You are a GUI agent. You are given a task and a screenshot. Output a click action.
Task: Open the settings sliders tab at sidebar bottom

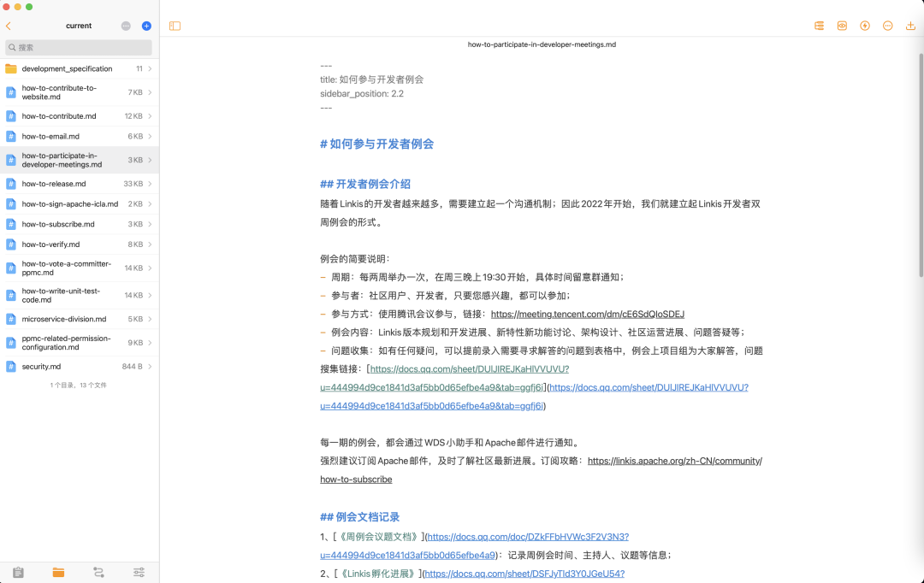click(x=139, y=573)
